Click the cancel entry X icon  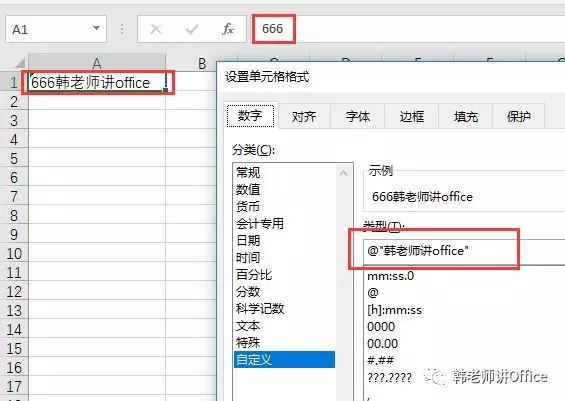[x=156, y=29]
